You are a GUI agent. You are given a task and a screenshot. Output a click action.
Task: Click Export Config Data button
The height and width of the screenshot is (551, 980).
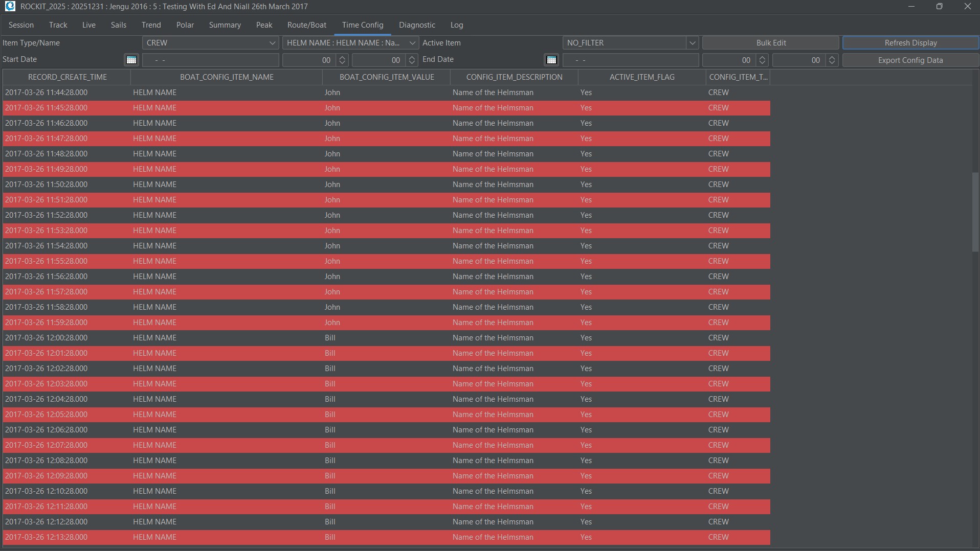[910, 60]
